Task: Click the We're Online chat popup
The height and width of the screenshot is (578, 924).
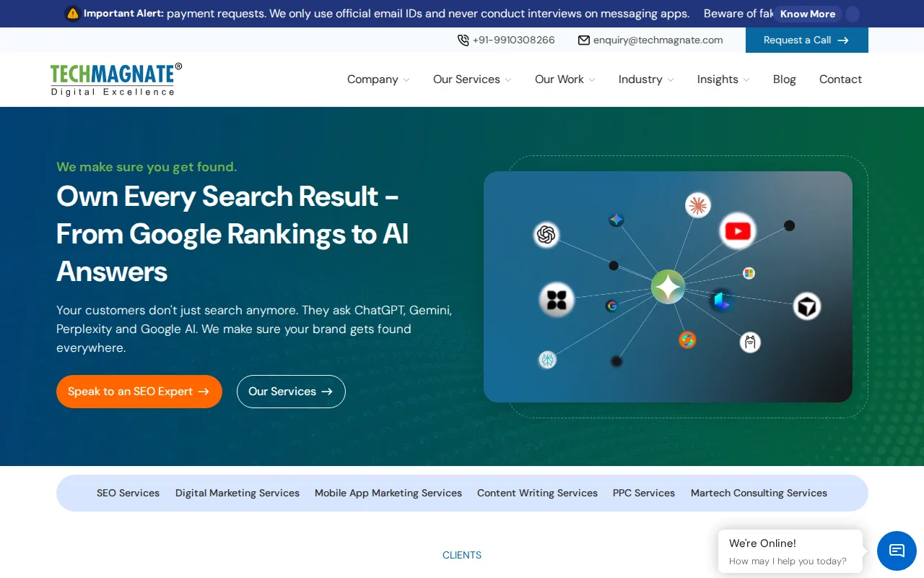Action: coord(790,551)
